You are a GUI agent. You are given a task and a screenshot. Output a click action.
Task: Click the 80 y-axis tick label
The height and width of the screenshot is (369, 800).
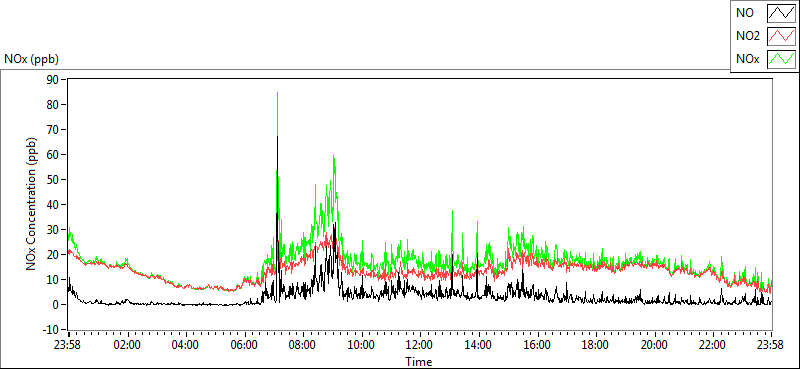(54, 104)
